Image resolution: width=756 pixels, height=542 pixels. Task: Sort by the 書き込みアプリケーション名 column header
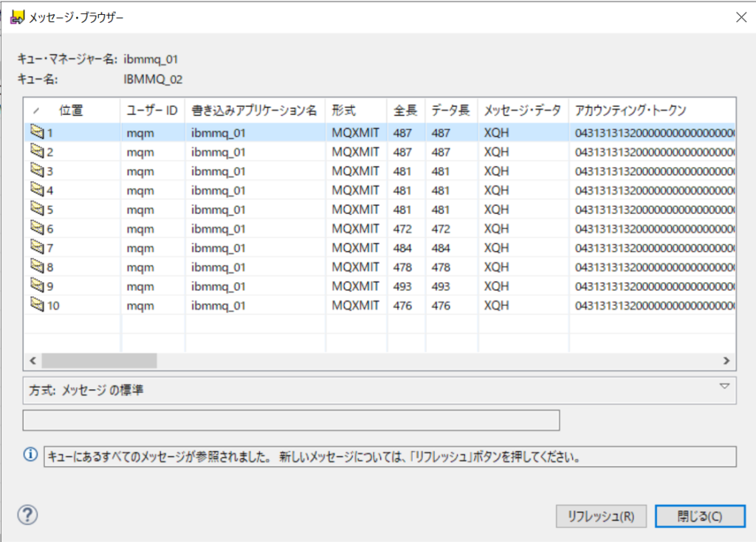tap(255, 111)
